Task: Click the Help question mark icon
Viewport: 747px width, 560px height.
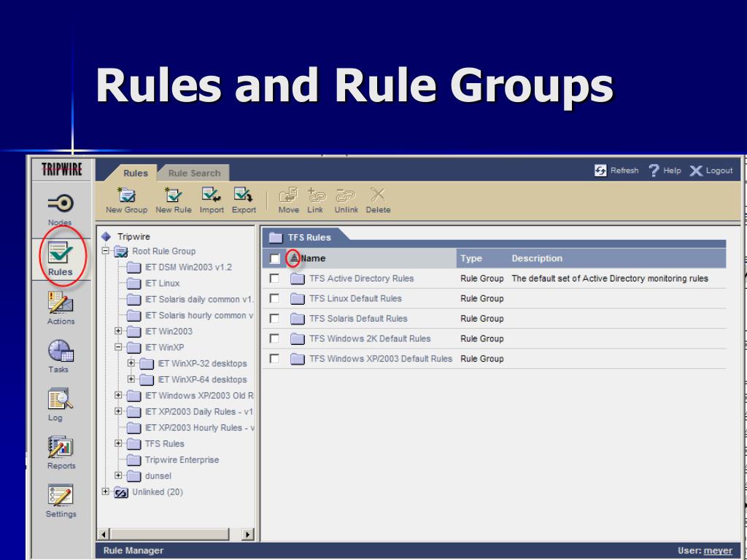Action: point(654,171)
